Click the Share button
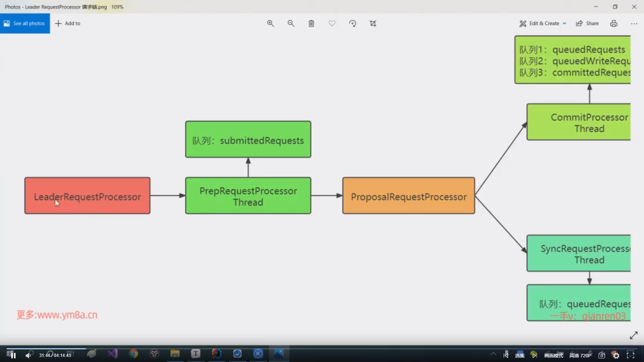644x362 pixels. 587,23
